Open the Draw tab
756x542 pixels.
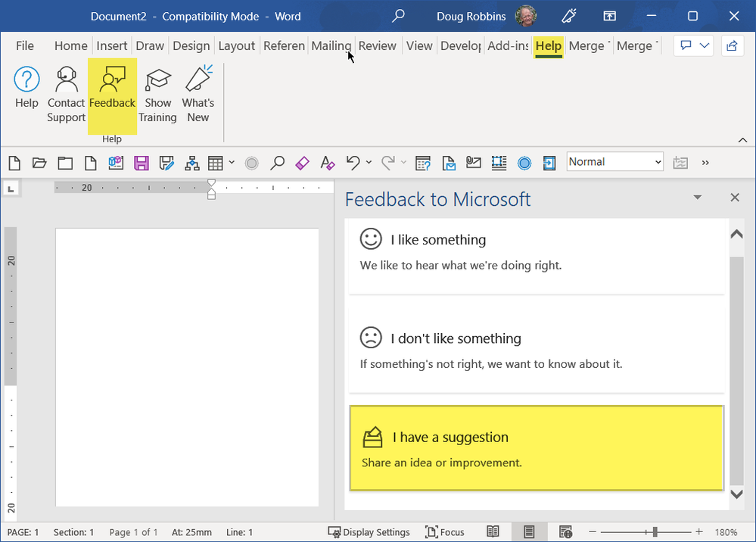click(x=150, y=46)
